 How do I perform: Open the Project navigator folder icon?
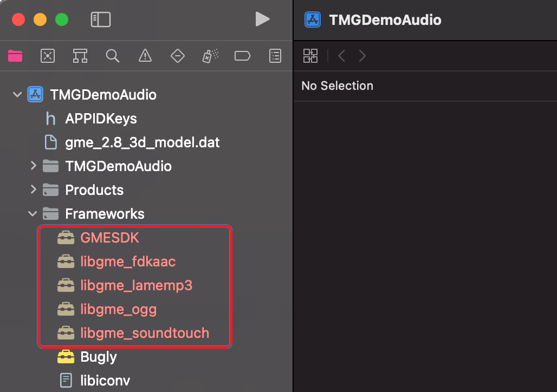pos(15,56)
